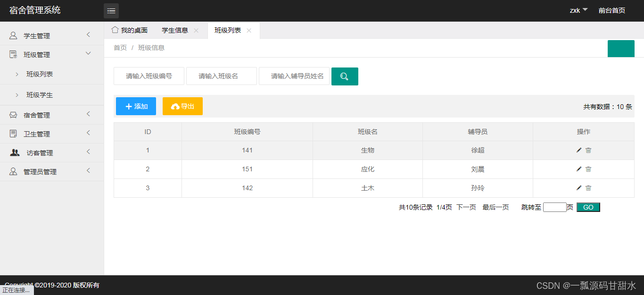Screen dimensions: 644x295
Task: Click the yellow 导出 export button
Action: click(x=182, y=106)
